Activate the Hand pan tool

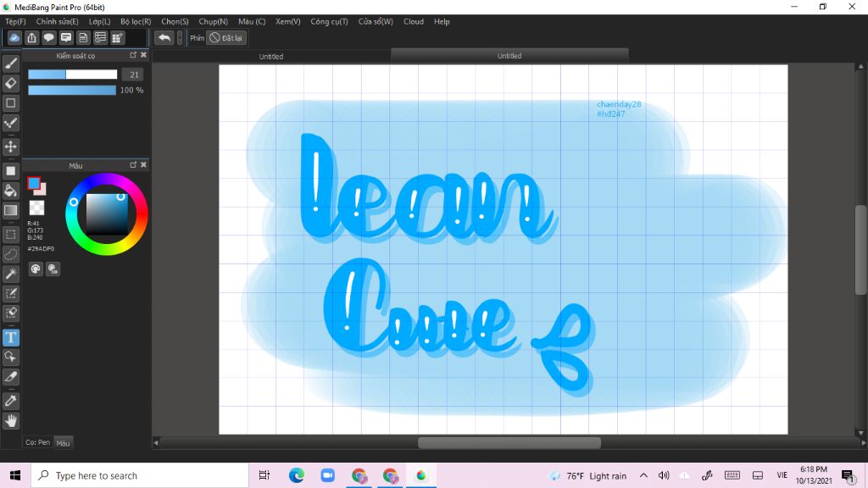10,421
